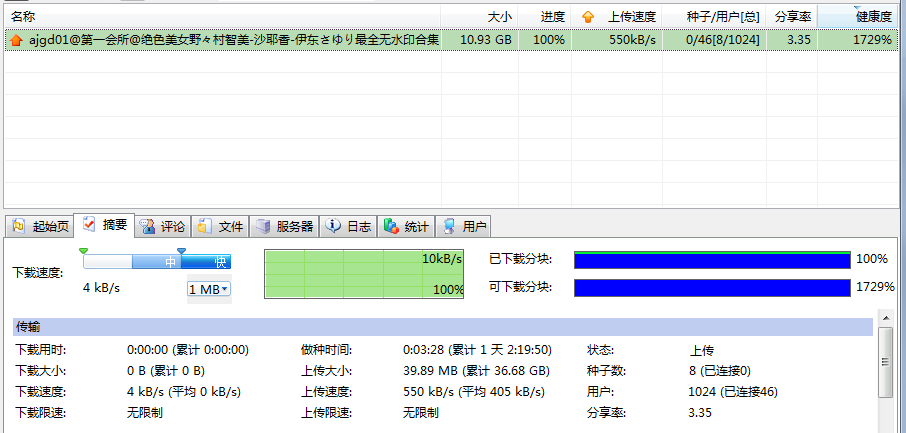Click the 日志 log tab icon
This screenshot has height=433, width=906.
pyautogui.click(x=333, y=226)
